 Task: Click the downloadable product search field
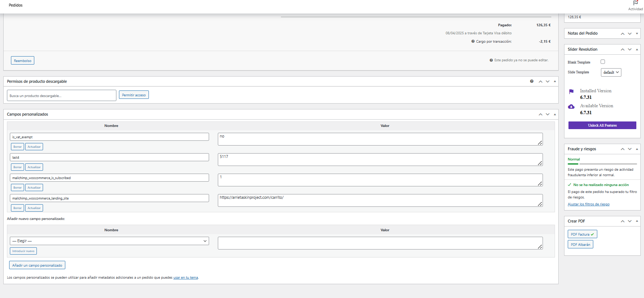pyautogui.click(x=62, y=96)
